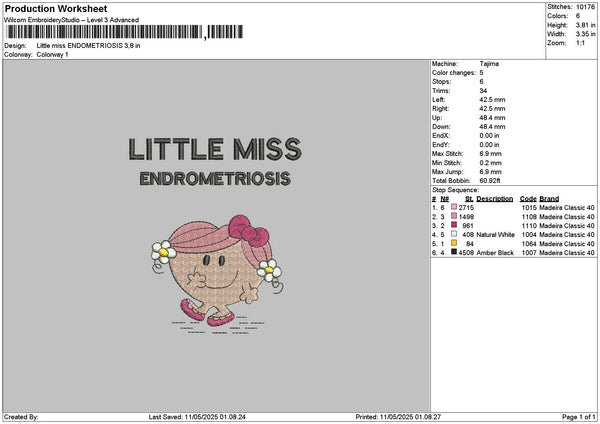Screen dimensions: 600x424
Task: Click the Code column header
Action: click(528, 199)
